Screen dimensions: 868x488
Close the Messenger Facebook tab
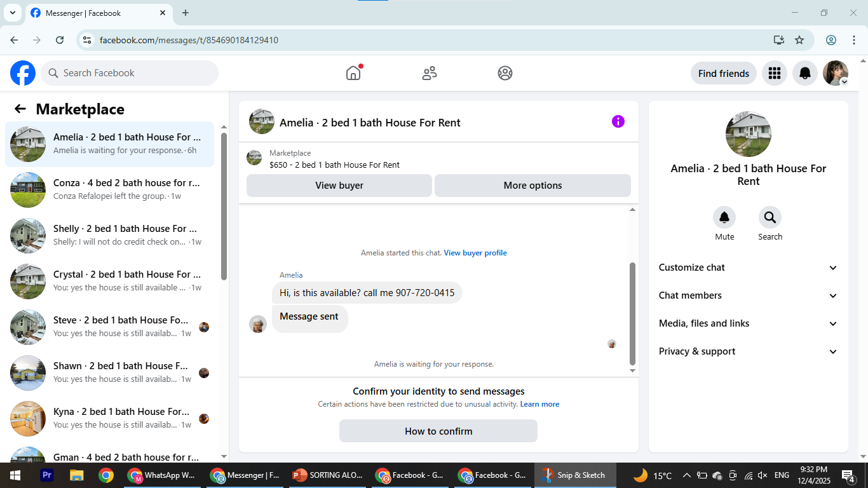tap(163, 13)
